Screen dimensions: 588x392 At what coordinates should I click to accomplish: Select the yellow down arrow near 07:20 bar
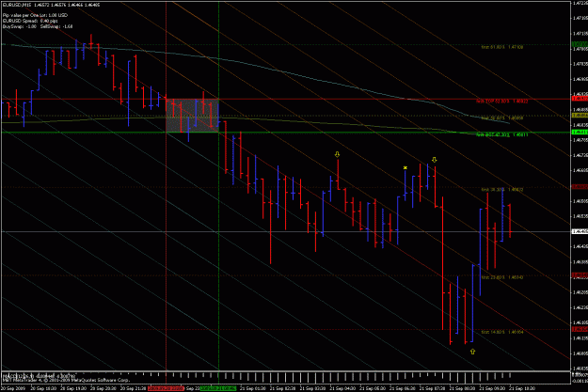(x=435, y=160)
